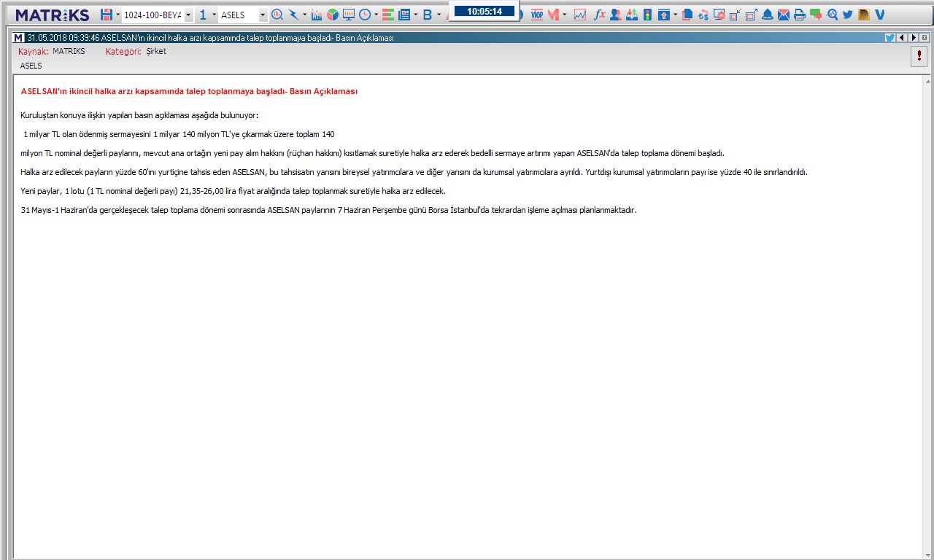Expand the ASELS symbol dropdown arrow

click(263, 15)
